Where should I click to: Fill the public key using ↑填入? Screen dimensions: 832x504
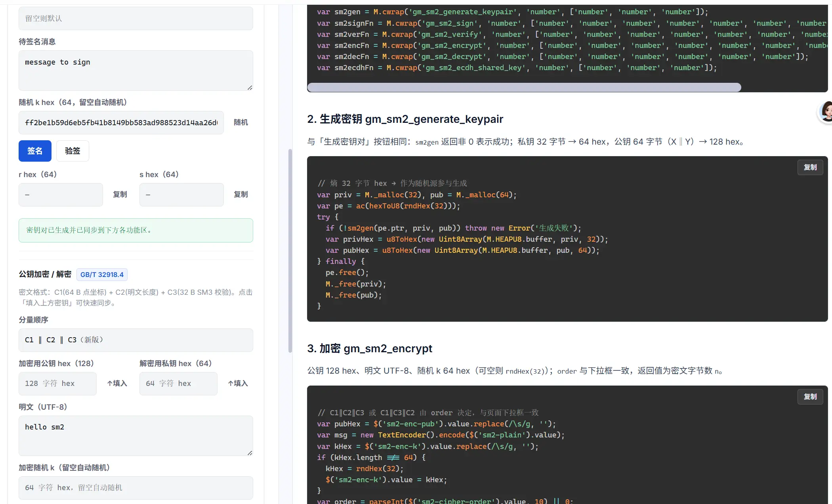pyautogui.click(x=117, y=384)
